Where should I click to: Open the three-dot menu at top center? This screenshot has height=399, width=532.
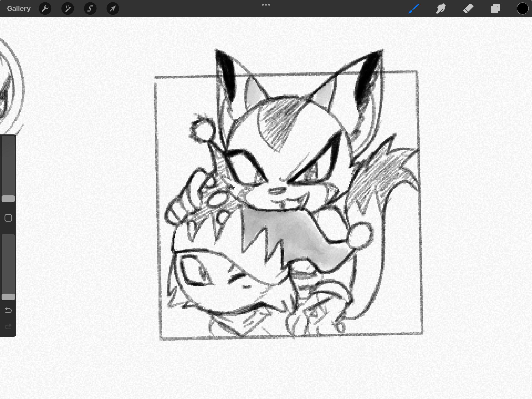[266, 4]
